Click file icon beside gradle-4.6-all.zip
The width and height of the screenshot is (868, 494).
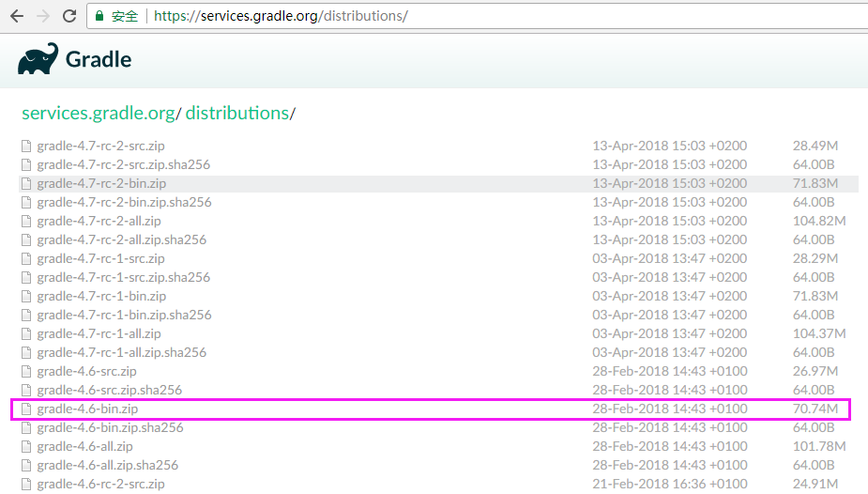[x=26, y=447]
